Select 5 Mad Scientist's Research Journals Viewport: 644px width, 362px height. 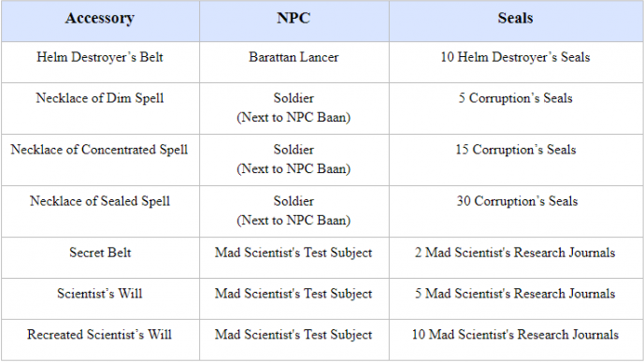[x=515, y=294]
